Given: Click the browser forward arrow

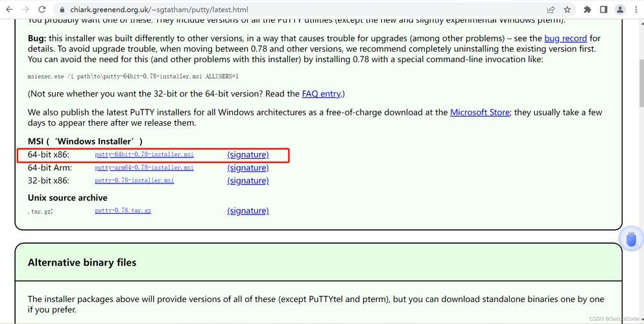Looking at the screenshot, I should (x=25, y=9).
